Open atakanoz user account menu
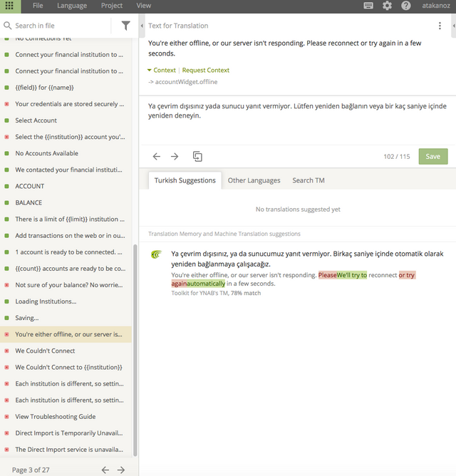Viewport: 456px width, 476px height. click(x=436, y=6)
